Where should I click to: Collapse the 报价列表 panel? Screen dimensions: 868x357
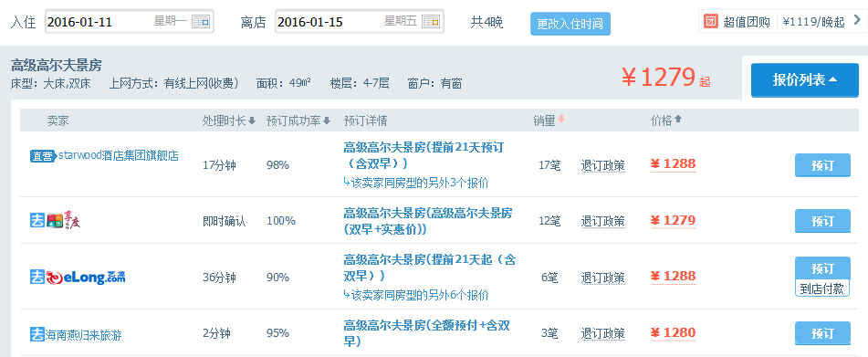click(x=804, y=80)
